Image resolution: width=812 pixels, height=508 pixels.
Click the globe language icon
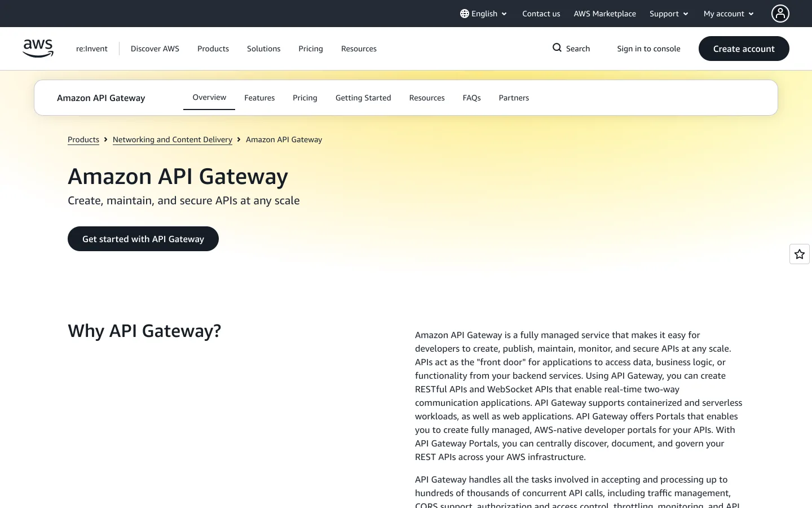coord(464,14)
